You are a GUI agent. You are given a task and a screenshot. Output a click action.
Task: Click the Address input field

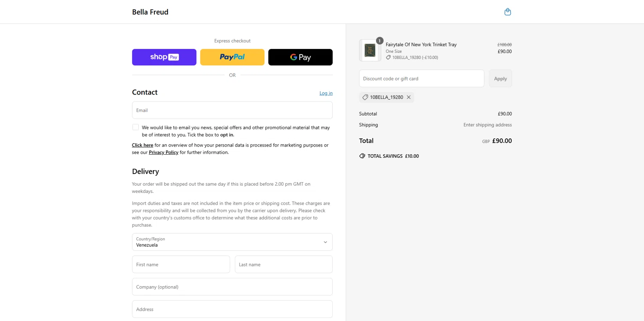coord(232,309)
